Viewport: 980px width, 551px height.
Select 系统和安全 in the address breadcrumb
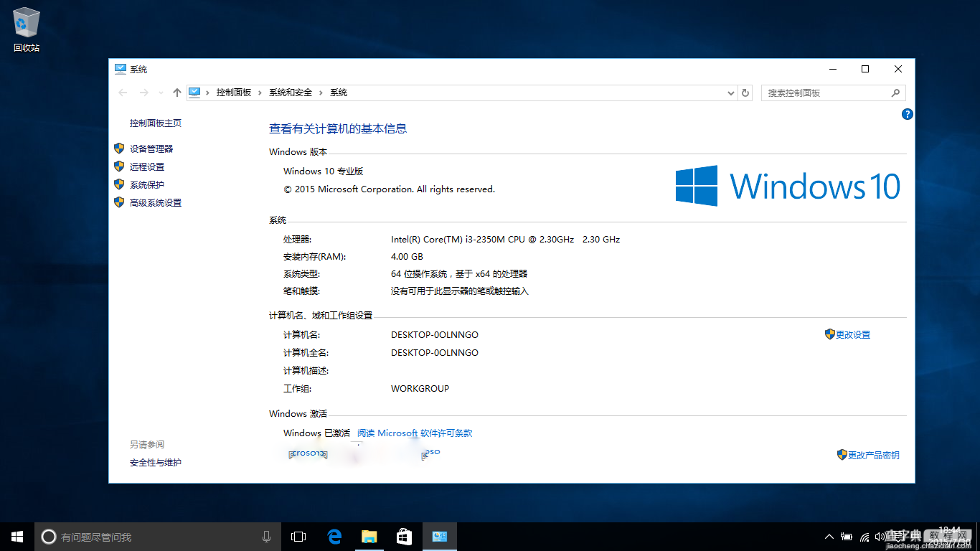[291, 93]
